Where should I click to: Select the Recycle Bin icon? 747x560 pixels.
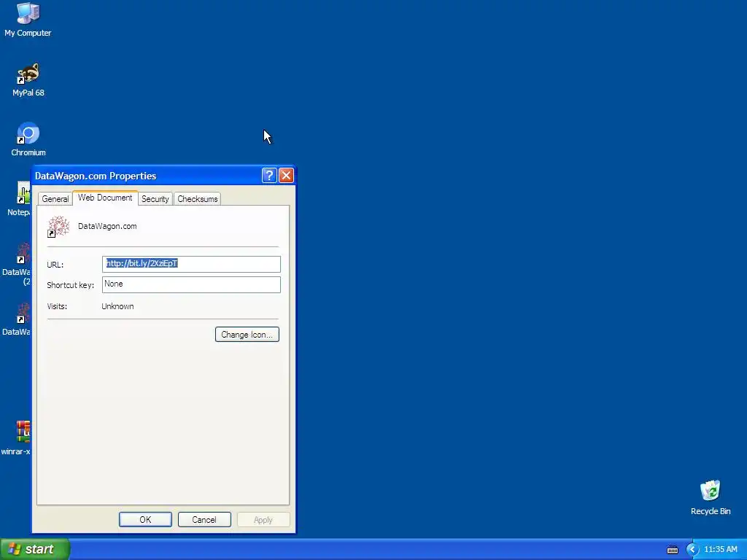click(711, 497)
